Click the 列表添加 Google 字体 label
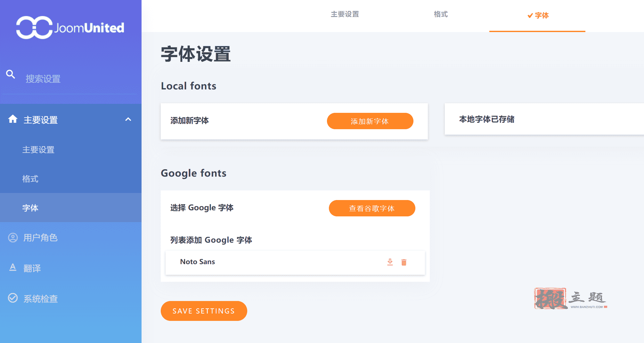This screenshot has height=343, width=644. point(211,240)
